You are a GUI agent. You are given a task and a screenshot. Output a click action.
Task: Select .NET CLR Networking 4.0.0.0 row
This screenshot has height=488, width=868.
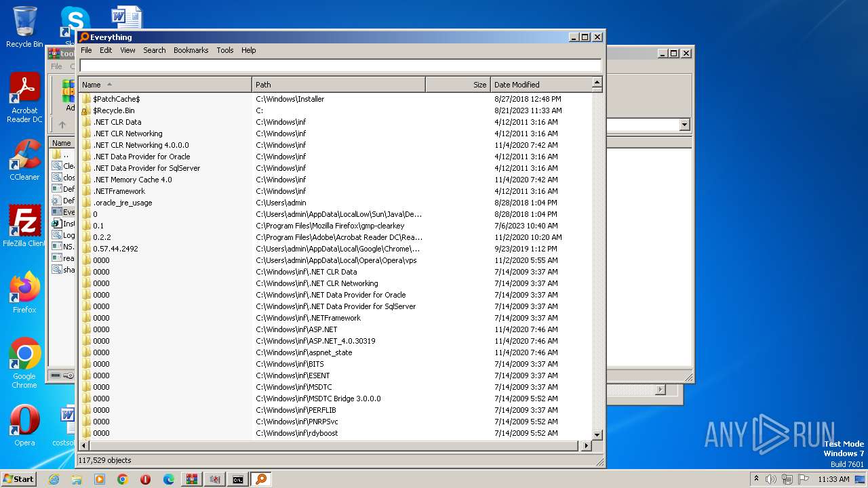point(335,145)
